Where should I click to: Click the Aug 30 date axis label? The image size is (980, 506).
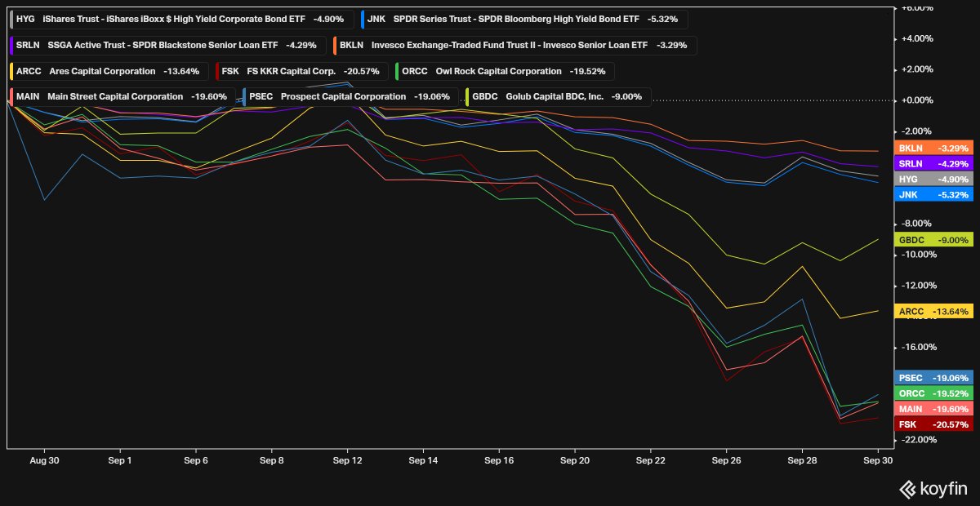click(42, 460)
